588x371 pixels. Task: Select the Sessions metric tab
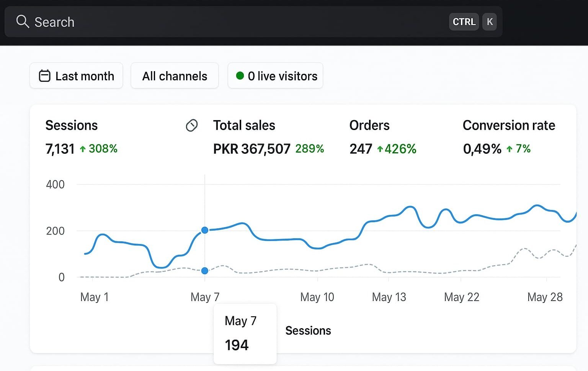pyautogui.click(x=72, y=125)
